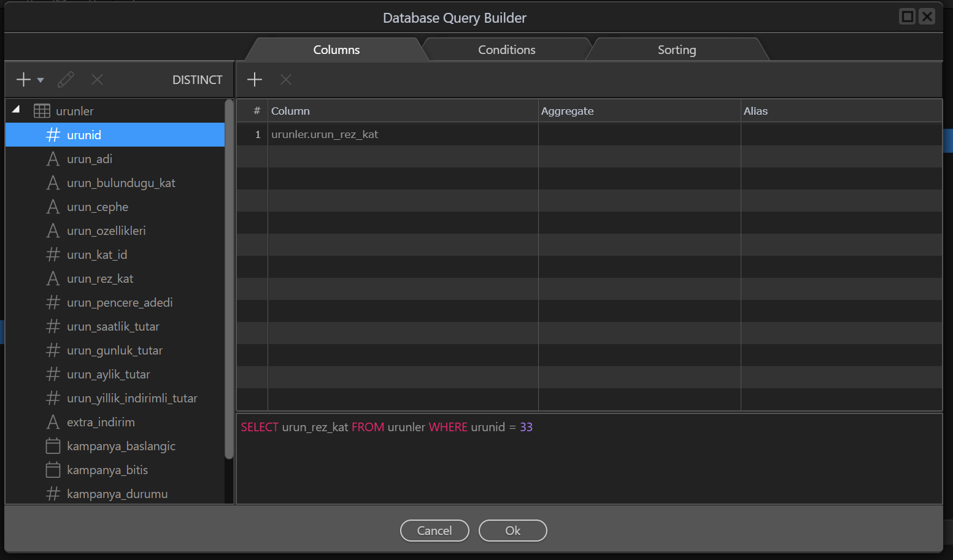Select the urun_kat_id number field
The height and width of the screenshot is (560, 953).
click(97, 255)
